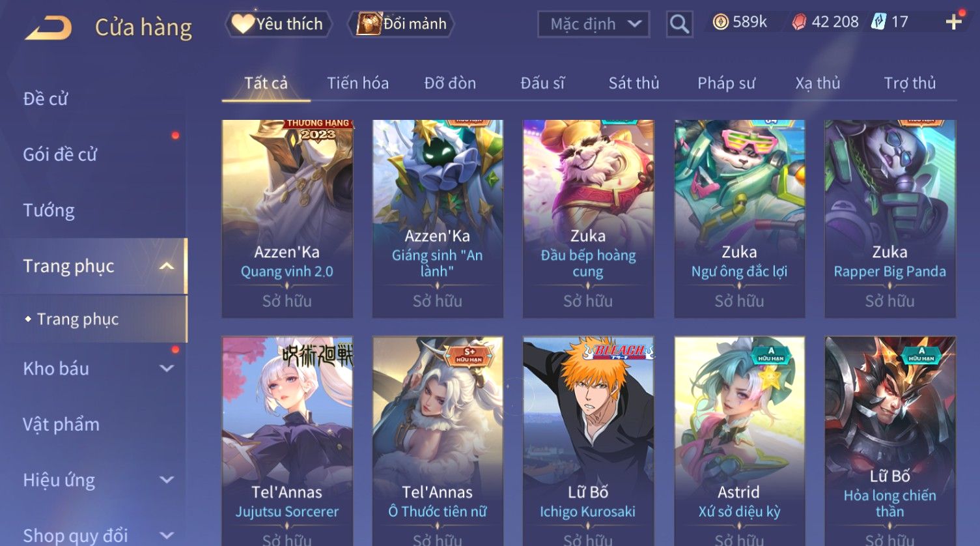This screenshot has width=980, height=546.
Task: Click the back arrow icon
Action: click(48, 28)
